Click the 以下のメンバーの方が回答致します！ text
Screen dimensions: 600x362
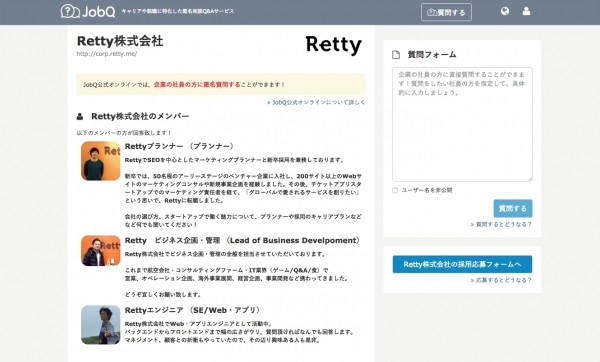tap(124, 133)
